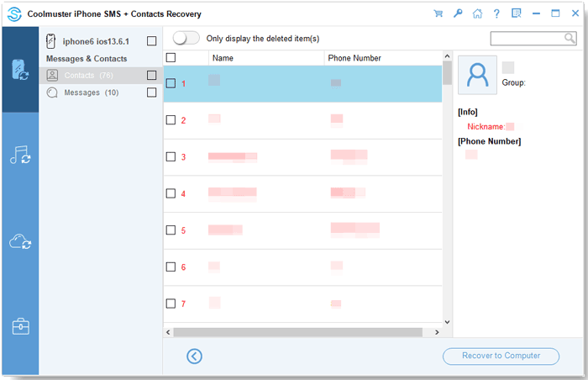Click the vertical scrollbar down arrow
The height and width of the screenshot is (380, 588).
447,322
